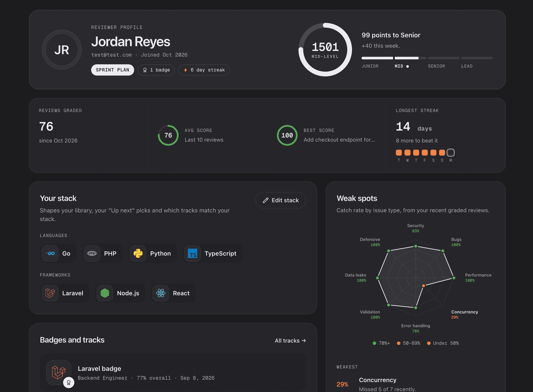
Task: Click the level progress bar toward Senior
Action: click(427, 58)
